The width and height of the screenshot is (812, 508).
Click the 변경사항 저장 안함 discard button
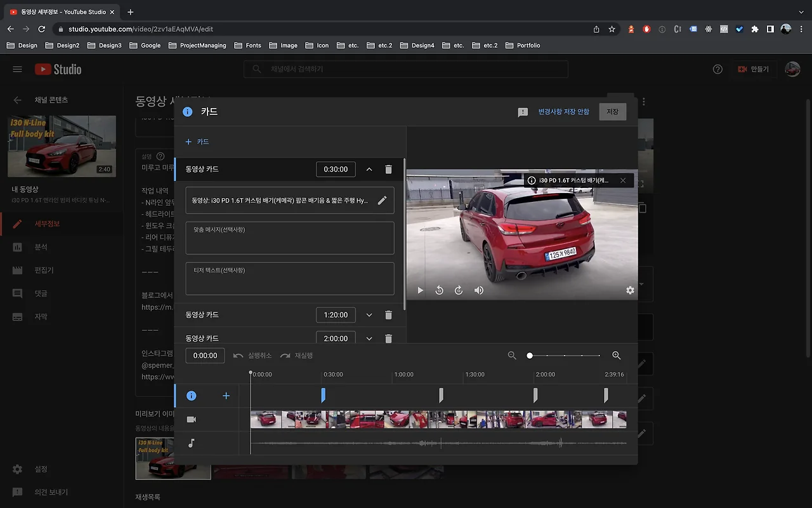[563, 112]
